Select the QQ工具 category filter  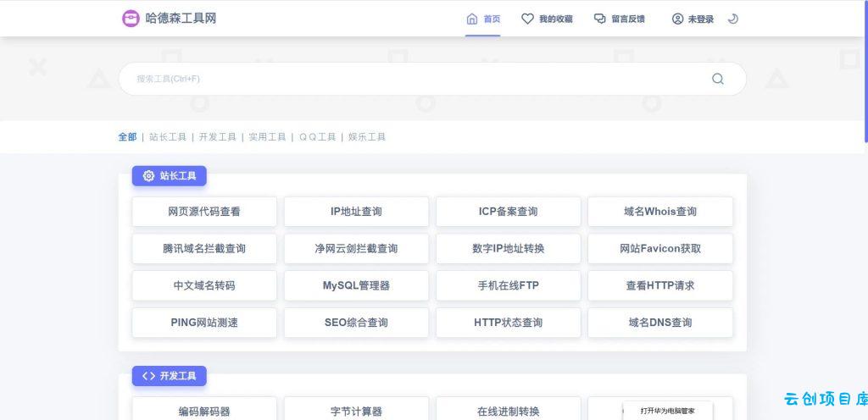tap(317, 136)
